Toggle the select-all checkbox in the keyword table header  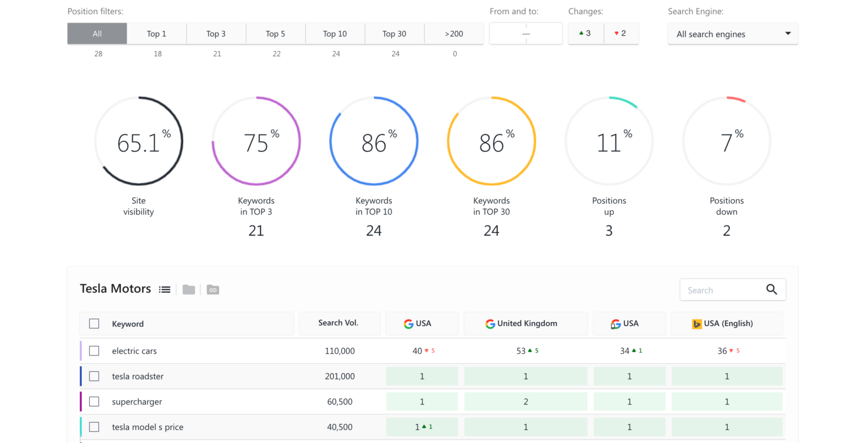pyautogui.click(x=94, y=323)
